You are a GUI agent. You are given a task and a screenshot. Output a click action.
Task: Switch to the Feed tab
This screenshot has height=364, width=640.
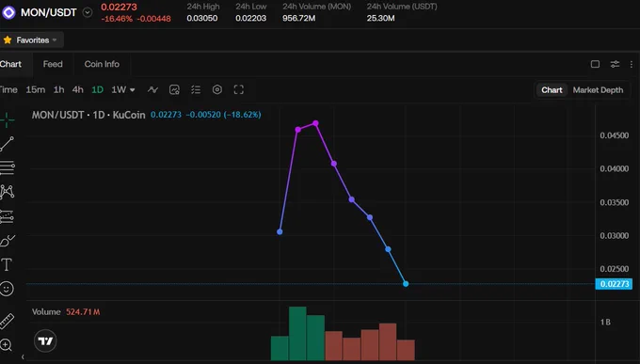click(x=53, y=64)
